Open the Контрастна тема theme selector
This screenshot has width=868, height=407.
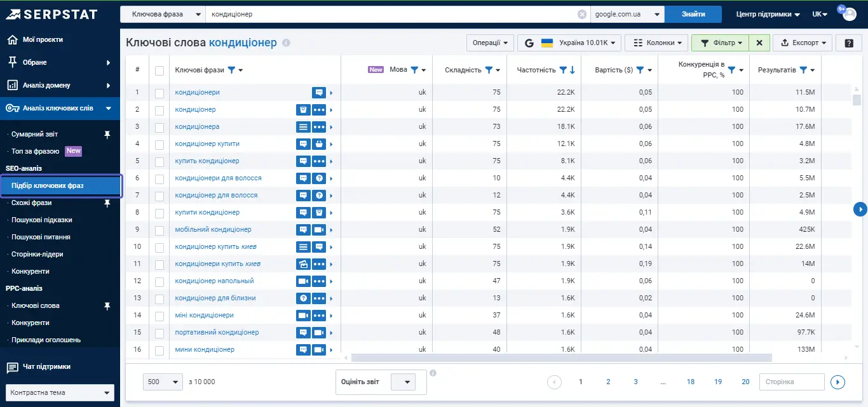click(x=60, y=392)
